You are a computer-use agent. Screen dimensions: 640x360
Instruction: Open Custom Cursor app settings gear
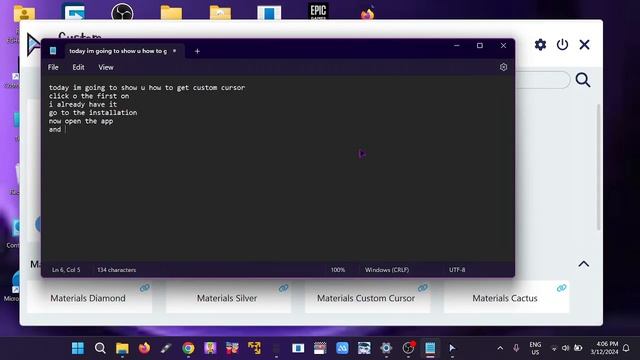[x=540, y=44]
